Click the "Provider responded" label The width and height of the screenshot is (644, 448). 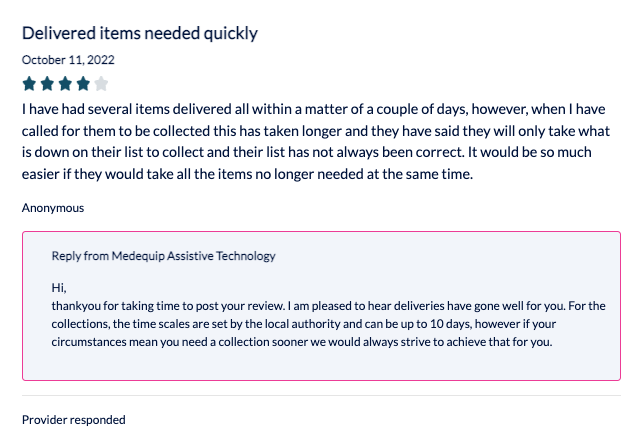point(74,420)
